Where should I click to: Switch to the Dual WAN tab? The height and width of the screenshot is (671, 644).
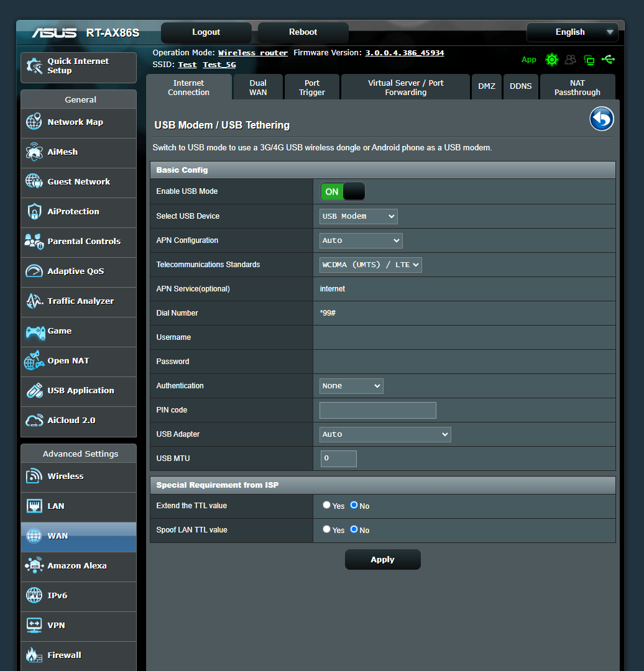tap(257, 86)
